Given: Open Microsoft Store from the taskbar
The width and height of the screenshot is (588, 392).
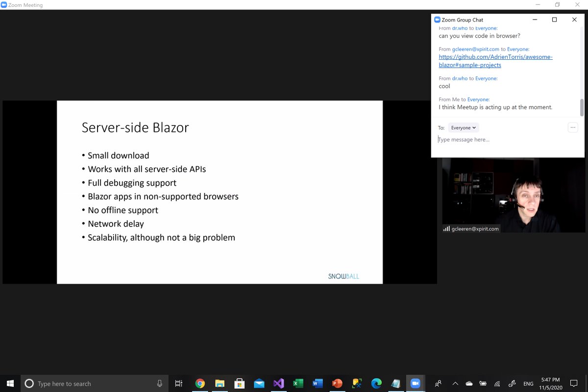Looking at the screenshot, I should 239,384.
